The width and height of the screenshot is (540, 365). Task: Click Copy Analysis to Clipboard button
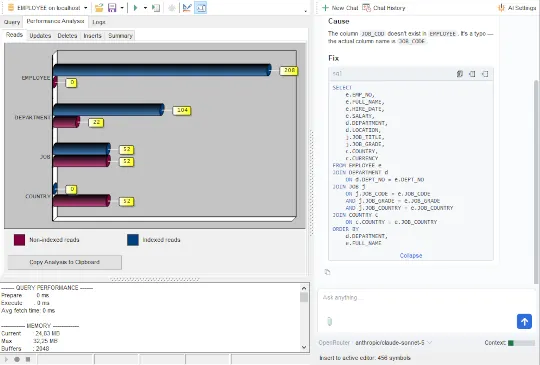[x=65, y=262]
